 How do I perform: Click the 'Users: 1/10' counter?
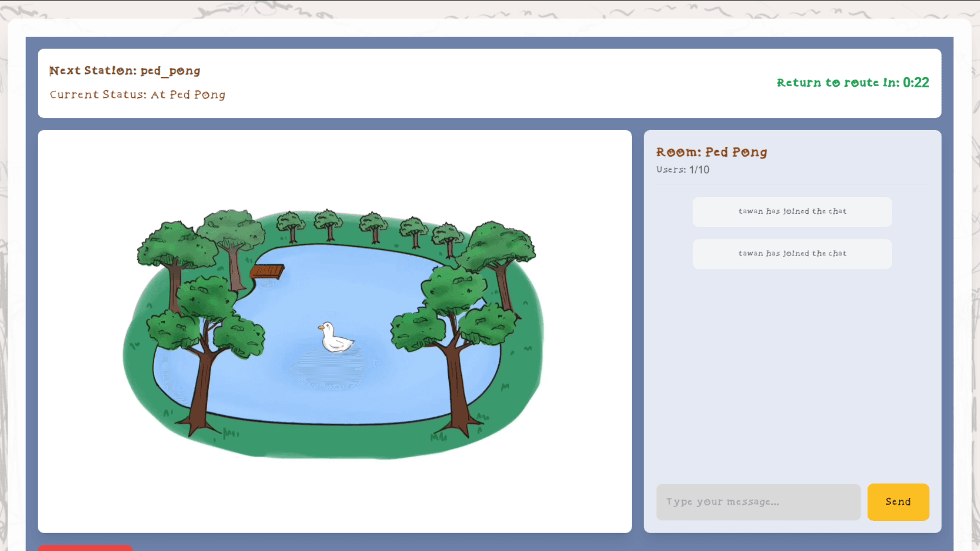click(682, 170)
